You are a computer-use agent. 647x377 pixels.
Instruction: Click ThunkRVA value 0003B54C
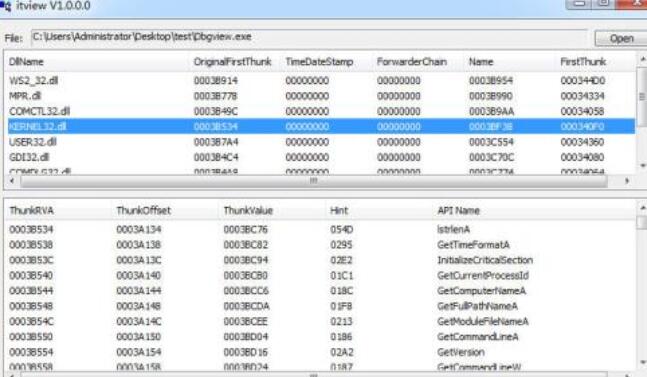pyautogui.click(x=31, y=321)
